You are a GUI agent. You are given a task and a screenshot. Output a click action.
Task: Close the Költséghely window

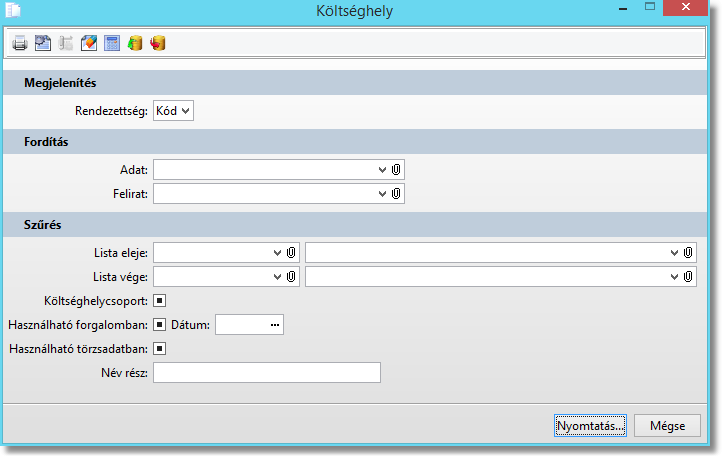pyautogui.click(x=685, y=7)
